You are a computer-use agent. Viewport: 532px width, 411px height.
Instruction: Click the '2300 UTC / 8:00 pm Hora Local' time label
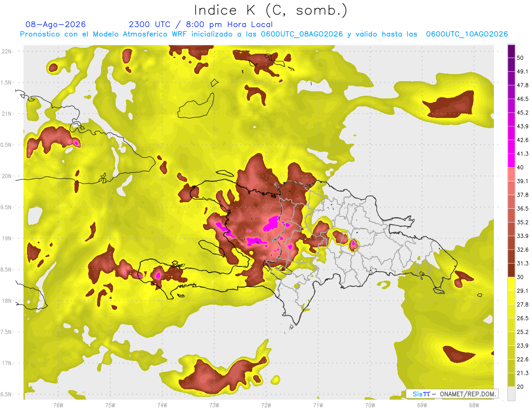click(x=201, y=24)
